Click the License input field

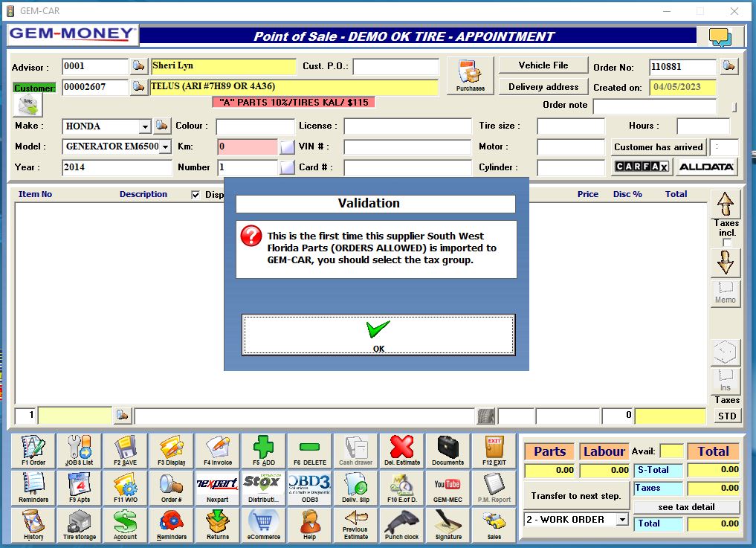point(407,126)
